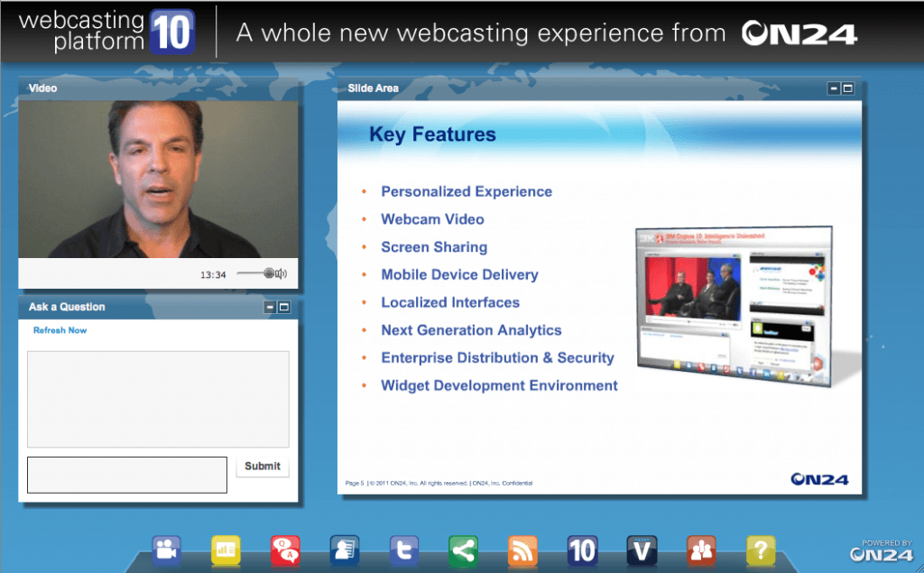Click 'Localized Interfaces' bullet text
This screenshot has height=573, width=924.
click(x=450, y=302)
